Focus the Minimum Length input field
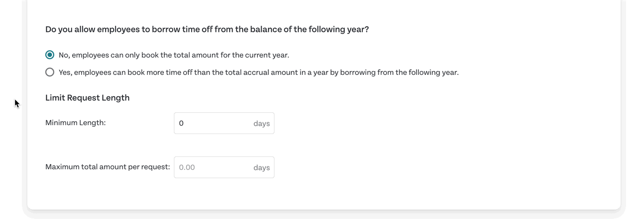This screenshot has width=644, height=224. coord(224,123)
